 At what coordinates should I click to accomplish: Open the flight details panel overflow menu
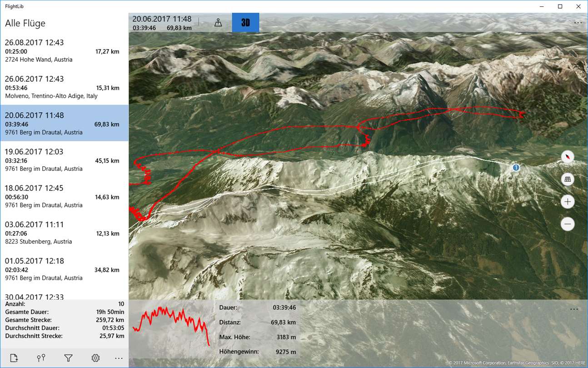click(574, 309)
